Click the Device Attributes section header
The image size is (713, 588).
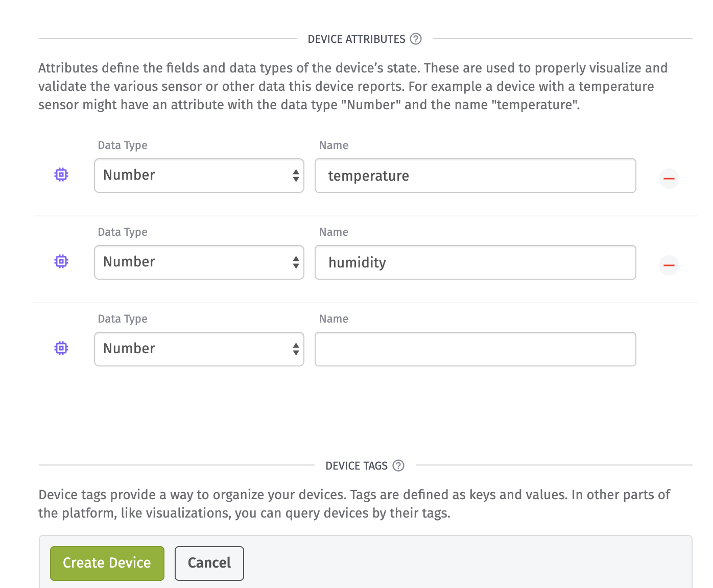pyautogui.click(x=356, y=39)
